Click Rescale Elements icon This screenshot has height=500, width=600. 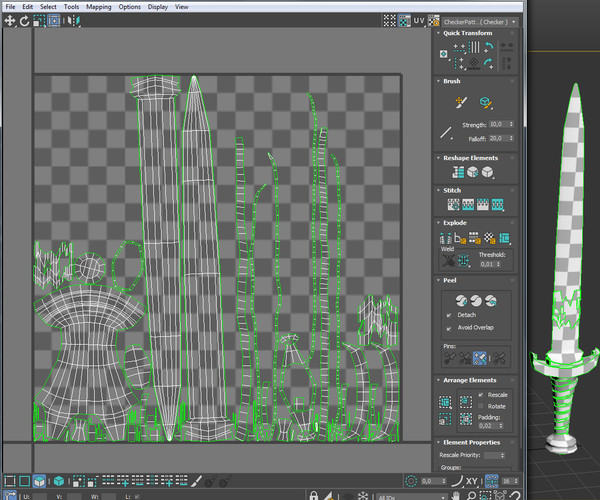tap(445, 419)
